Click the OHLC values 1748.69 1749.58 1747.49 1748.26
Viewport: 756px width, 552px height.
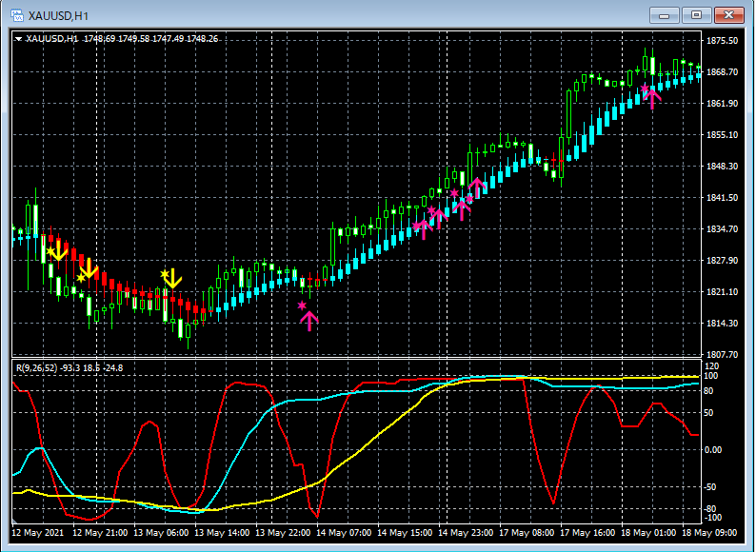pyautogui.click(x=150, y=39)
